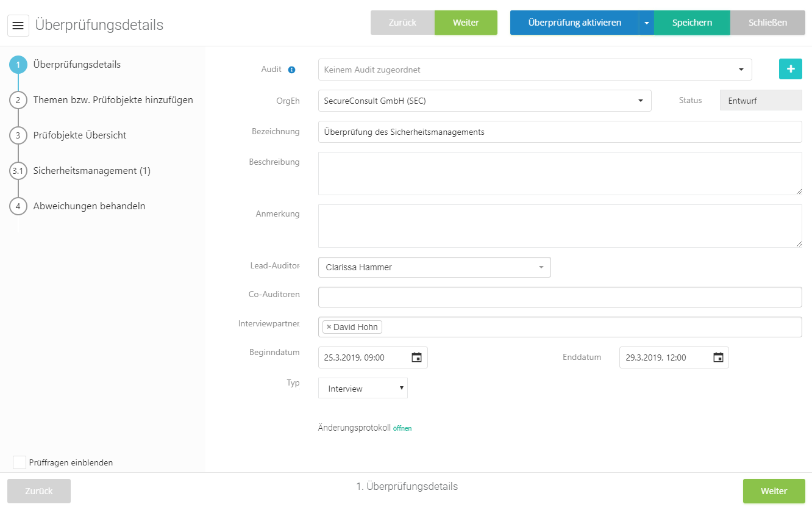Click the Audit info icon

[291, 70]
